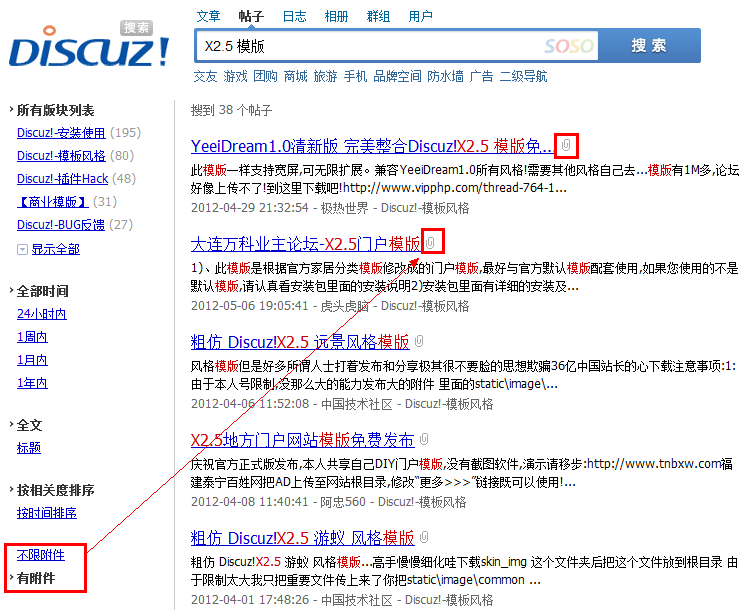Search by 标题 only

point(29,448)
